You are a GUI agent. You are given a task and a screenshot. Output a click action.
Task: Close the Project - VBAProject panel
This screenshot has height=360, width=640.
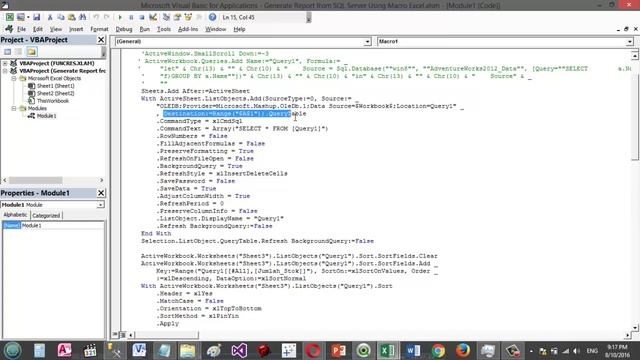coord(101,40)
